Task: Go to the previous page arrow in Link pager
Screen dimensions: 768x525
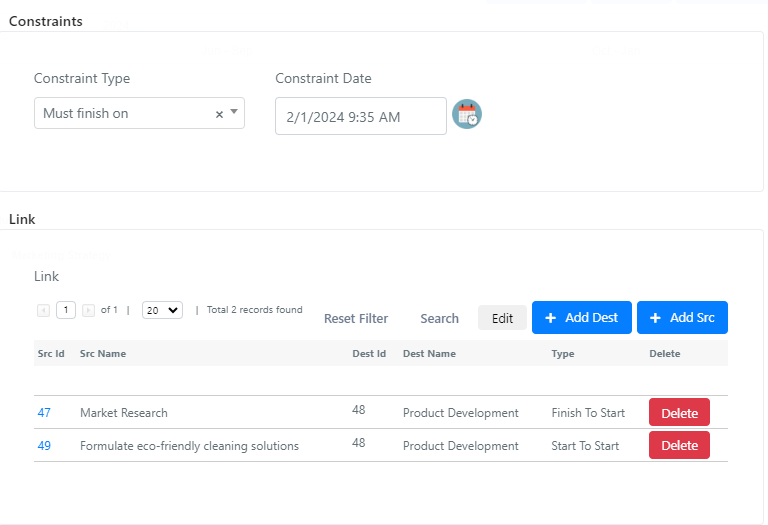Action: (44, 310)
